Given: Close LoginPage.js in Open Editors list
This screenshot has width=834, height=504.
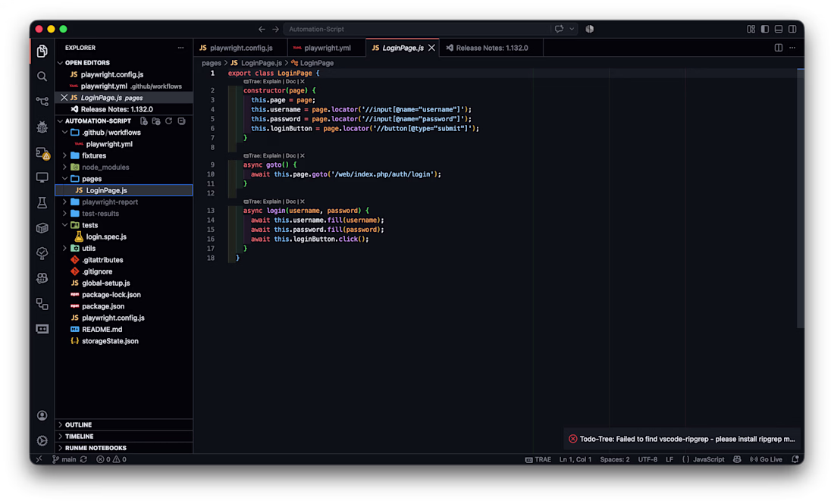Looking at the screenshot, I should coord(64,98).
